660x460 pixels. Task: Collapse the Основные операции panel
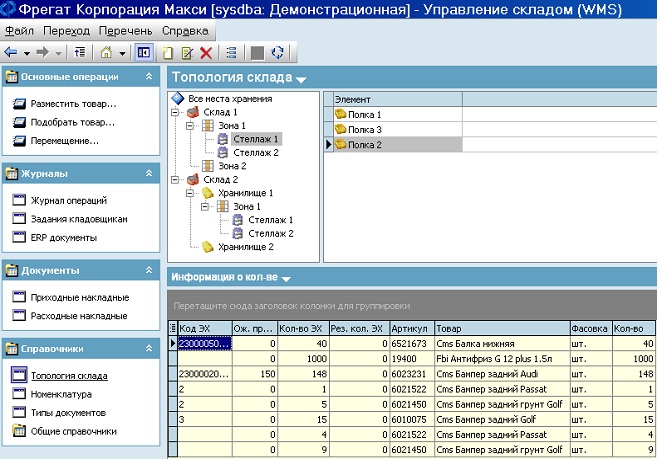[149, 76]
